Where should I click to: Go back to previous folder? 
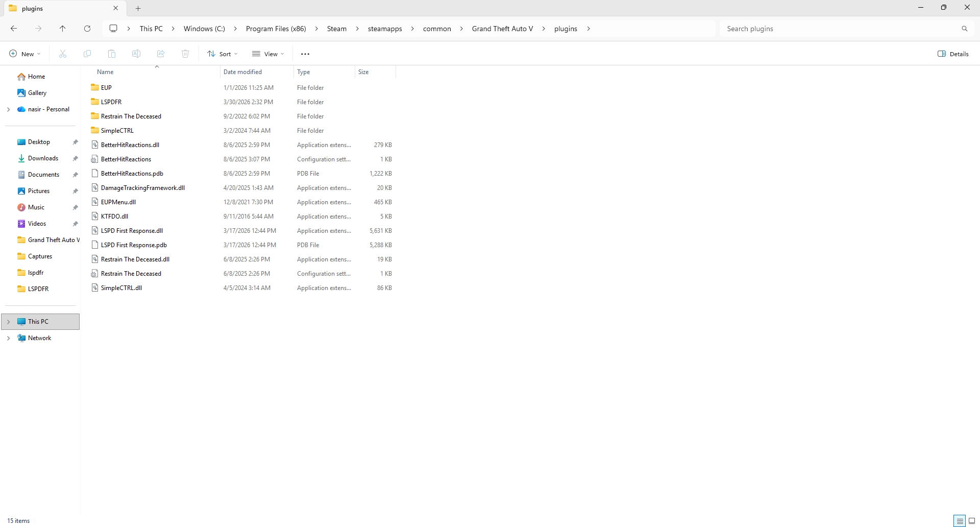14,29
